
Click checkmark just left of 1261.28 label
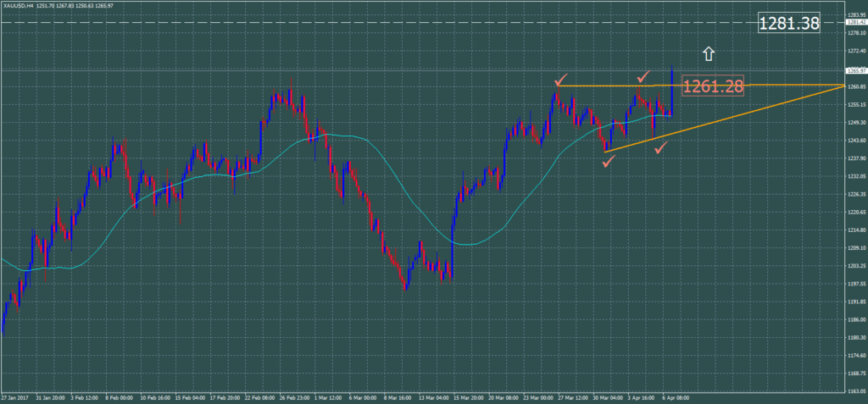coord(643,78)
